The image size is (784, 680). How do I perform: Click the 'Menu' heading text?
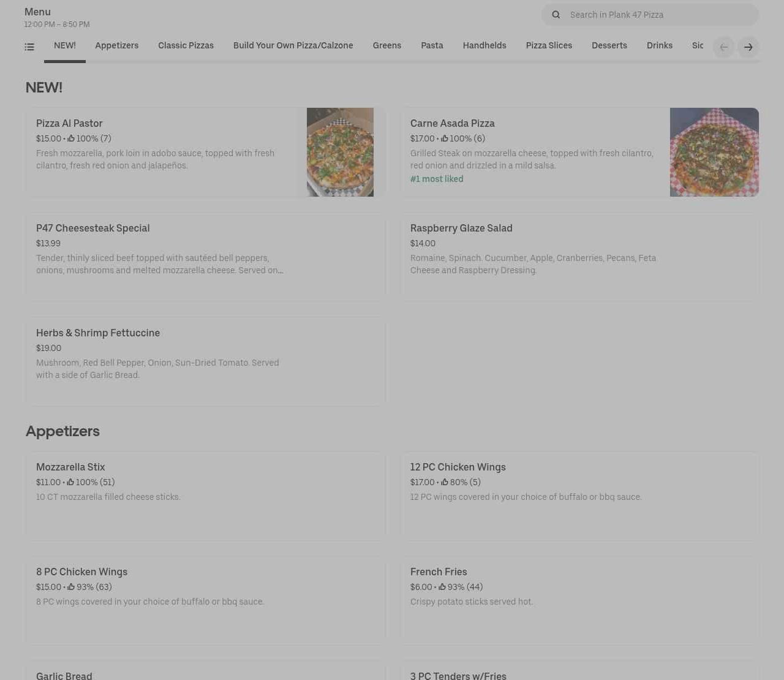tap(37, 12)
